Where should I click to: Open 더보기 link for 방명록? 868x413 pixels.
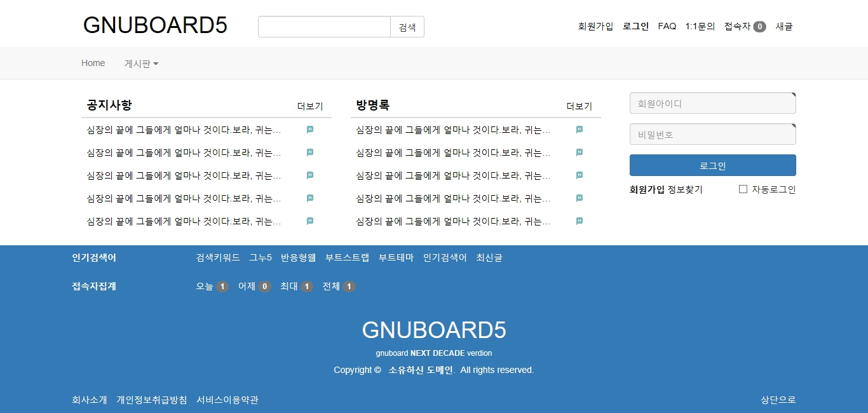(x=579, y=106)
